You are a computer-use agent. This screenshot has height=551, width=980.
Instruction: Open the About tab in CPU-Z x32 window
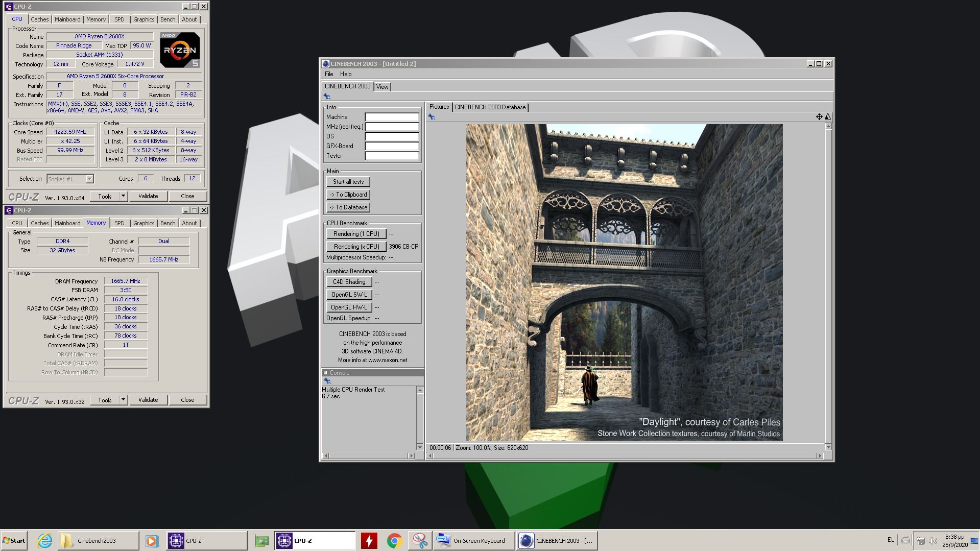point(189,223)
